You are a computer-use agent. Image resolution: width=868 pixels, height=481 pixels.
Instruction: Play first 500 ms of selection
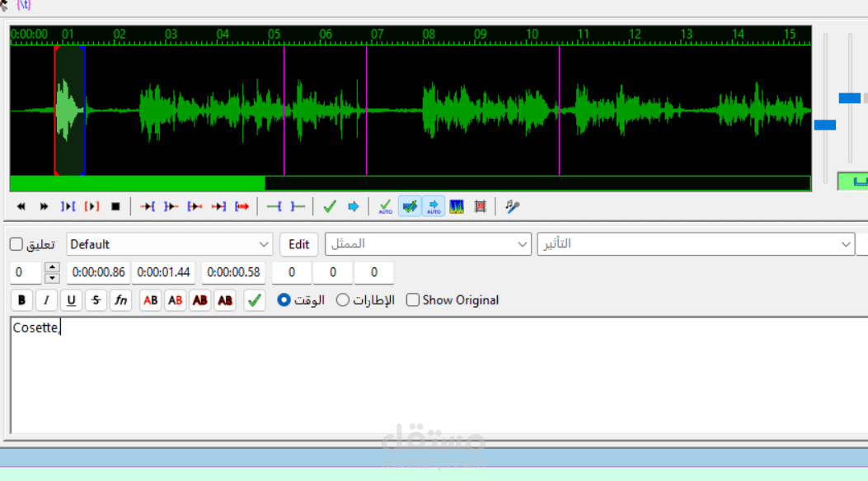[195, 207]
